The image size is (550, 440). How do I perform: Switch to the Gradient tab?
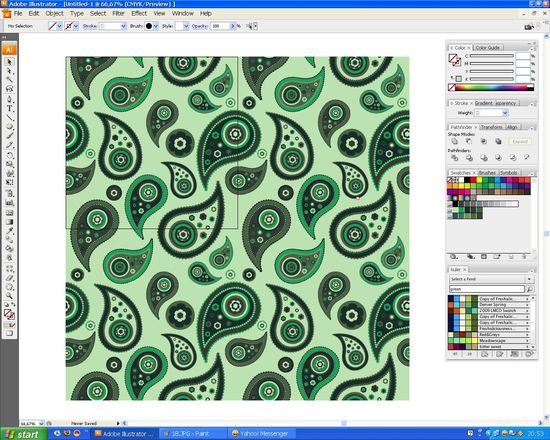click(x=484, y=103)
